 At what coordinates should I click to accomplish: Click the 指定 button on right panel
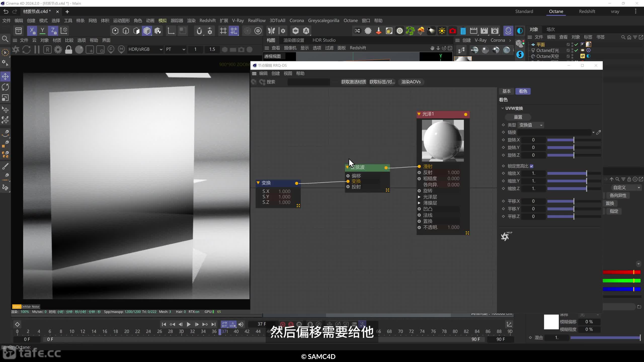(x=614, y=211)
